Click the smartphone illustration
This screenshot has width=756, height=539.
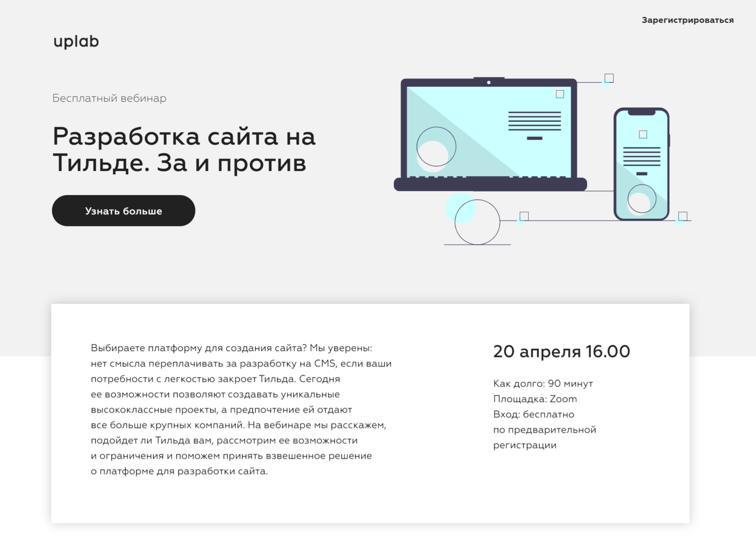pos(642,164)
